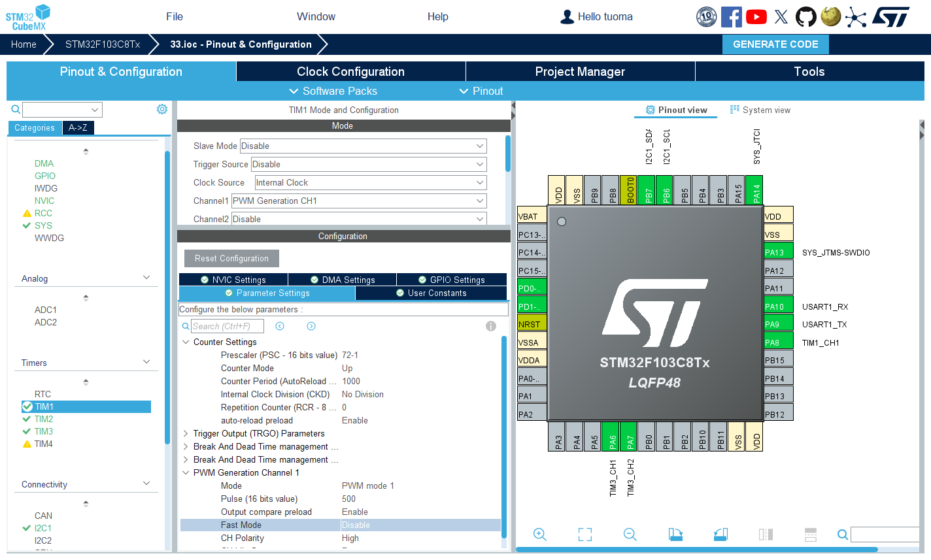Click the STM32F103C8Tx breadcrumb

pyautogui.click(x=103, y=44)
